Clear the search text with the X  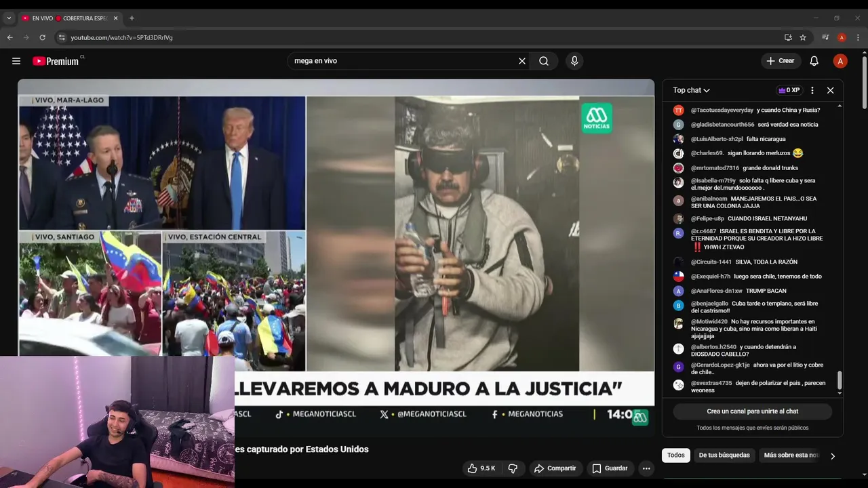pyautogui.click(x=522, y=61)
